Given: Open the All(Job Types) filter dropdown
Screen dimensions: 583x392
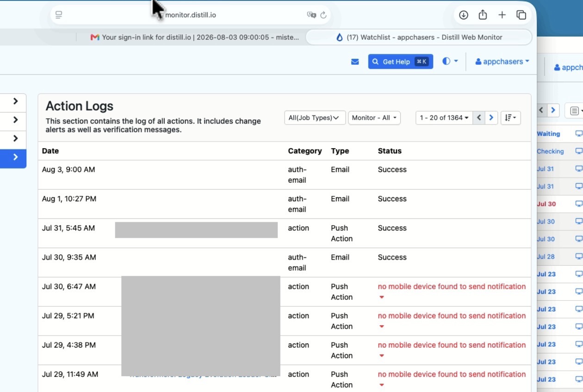Looking at the screenshot, I should (x=315, y=118).
